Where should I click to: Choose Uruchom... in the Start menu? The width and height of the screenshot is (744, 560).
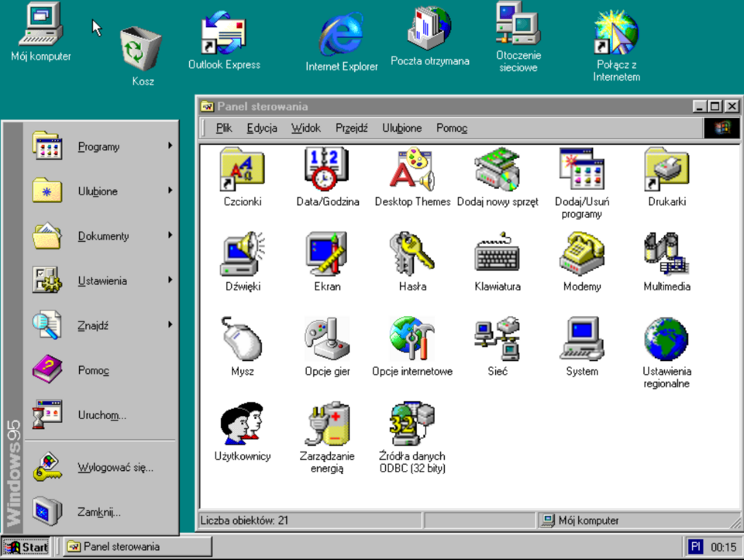tap(102, 414)
